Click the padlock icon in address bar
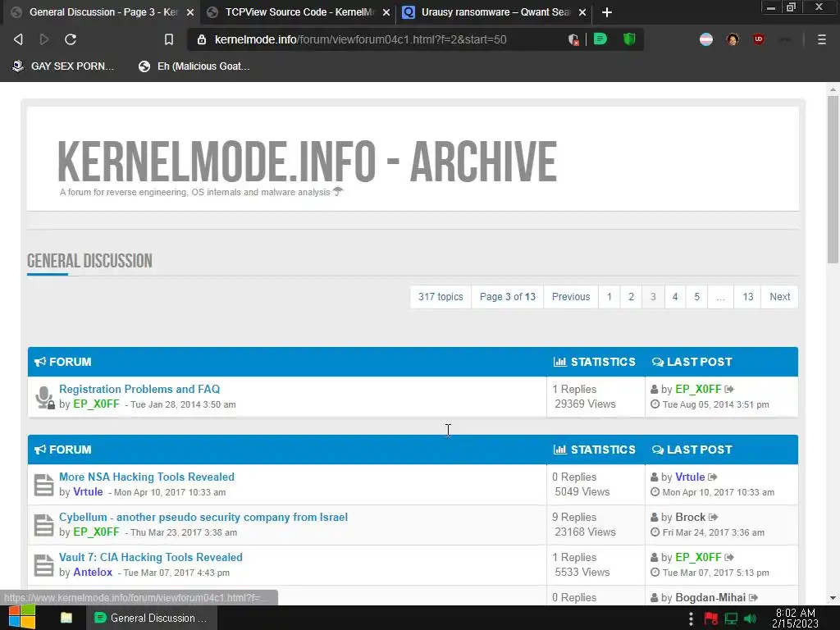This screenshot has width=840, height=630. [202, 39]
